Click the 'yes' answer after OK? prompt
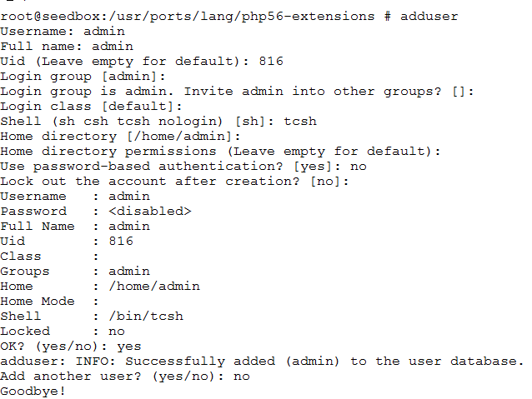 pyautogui.click(x=129, y=347)
